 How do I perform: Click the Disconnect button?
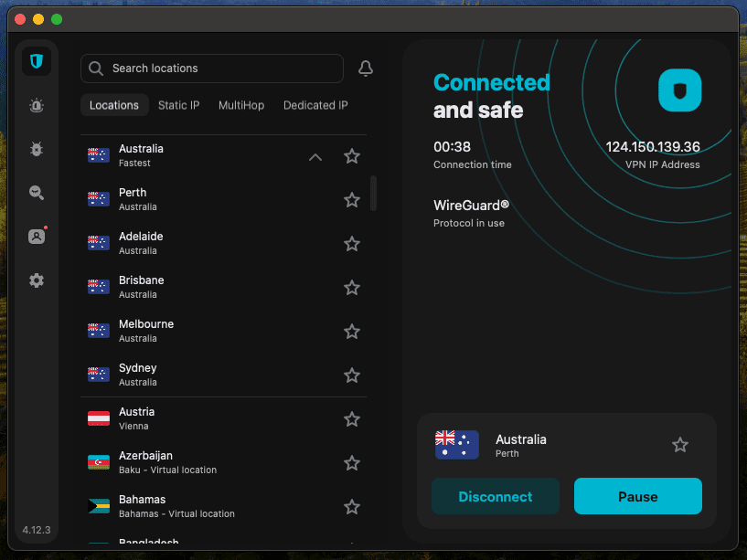click(495, 496)
